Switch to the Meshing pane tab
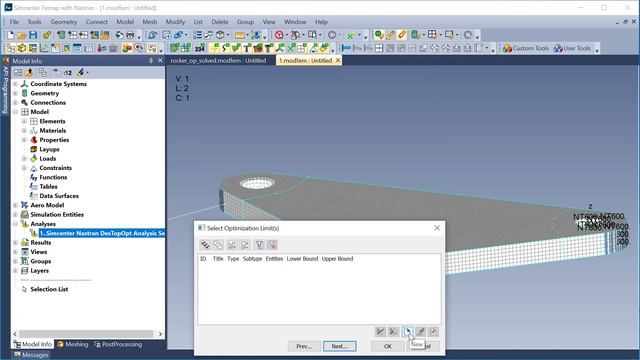Viewport: 640px width, 360px height. (73, 344)
